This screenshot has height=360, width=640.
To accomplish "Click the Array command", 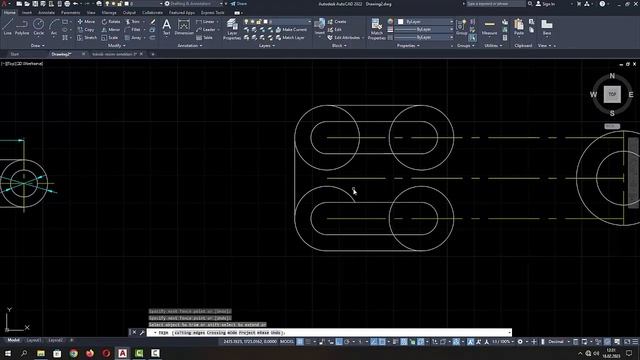I will point(133,38).
